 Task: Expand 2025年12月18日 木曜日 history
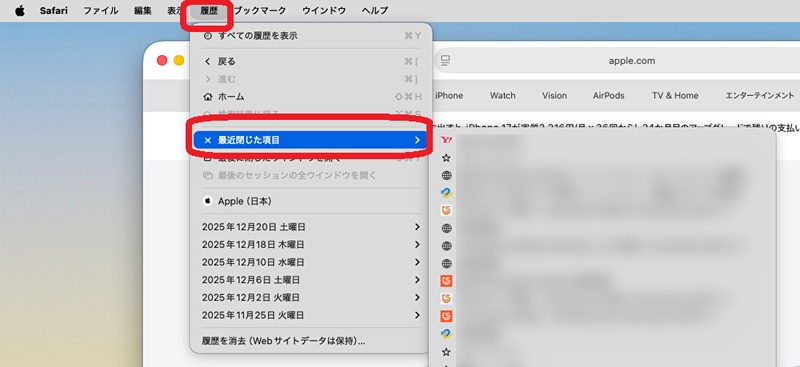pos(311,244)
